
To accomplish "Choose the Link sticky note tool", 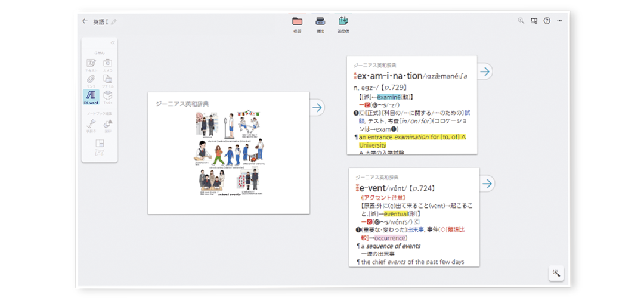I will click(91, 80).
